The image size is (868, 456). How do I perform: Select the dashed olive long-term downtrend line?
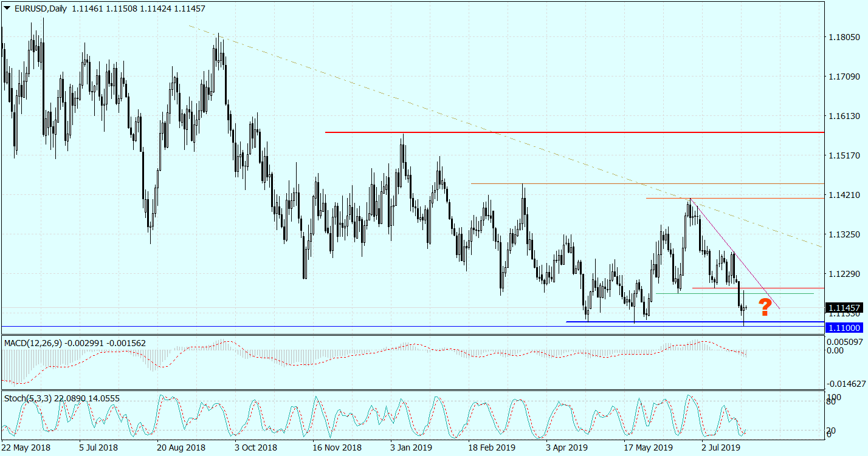505,136
